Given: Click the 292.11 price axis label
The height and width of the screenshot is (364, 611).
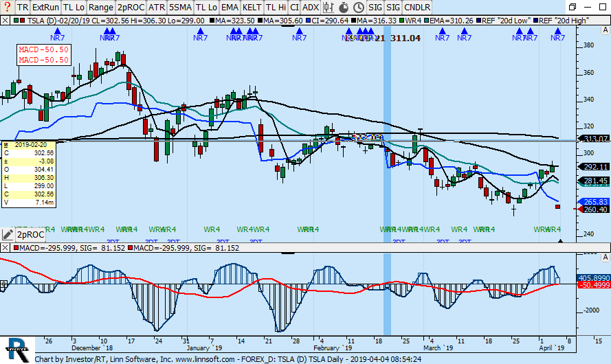Looking at the screenshot, I should point(595,167).
